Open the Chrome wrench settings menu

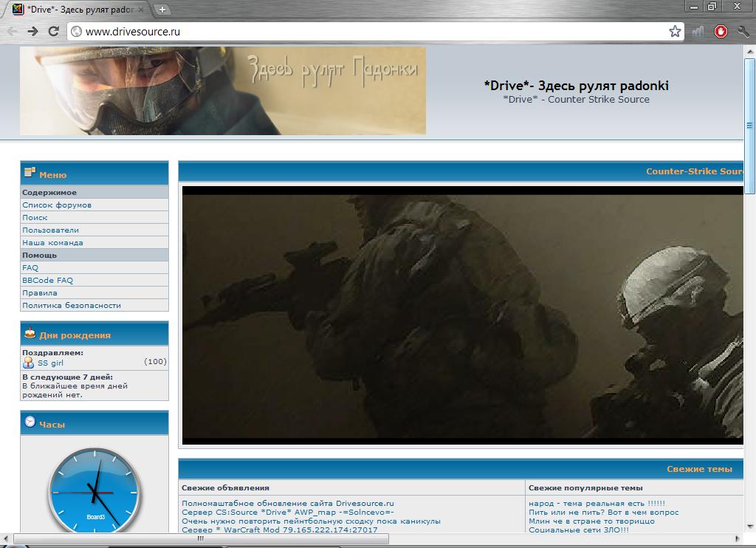(x=743, y=31)
